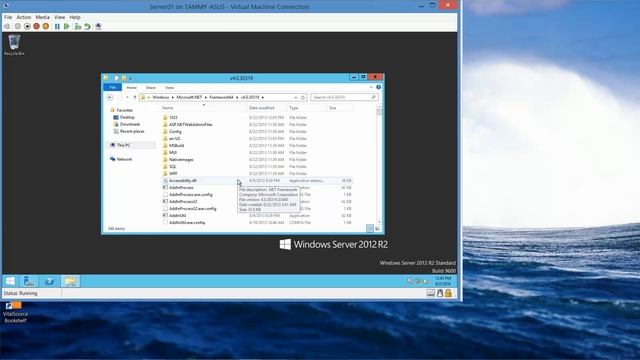The image size is (640, 360).
Task: Open the Recycle Bin desktop icon
Action: (14, 45)
